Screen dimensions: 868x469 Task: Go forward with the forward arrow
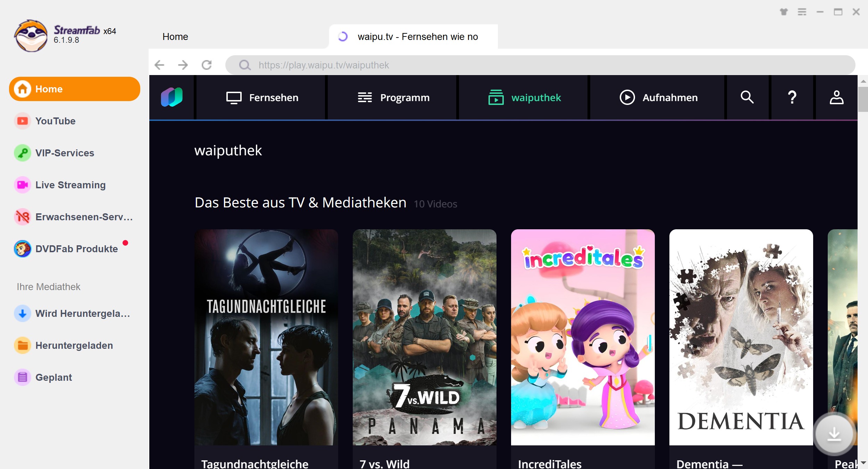click(x=183, y=65)
